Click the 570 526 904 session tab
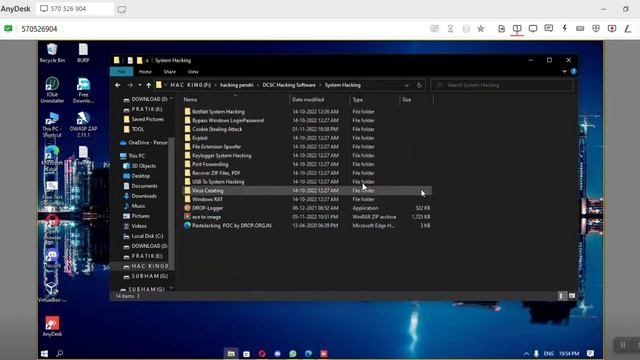Viewport: 640px width, 360px height. (x=74, y=9)
